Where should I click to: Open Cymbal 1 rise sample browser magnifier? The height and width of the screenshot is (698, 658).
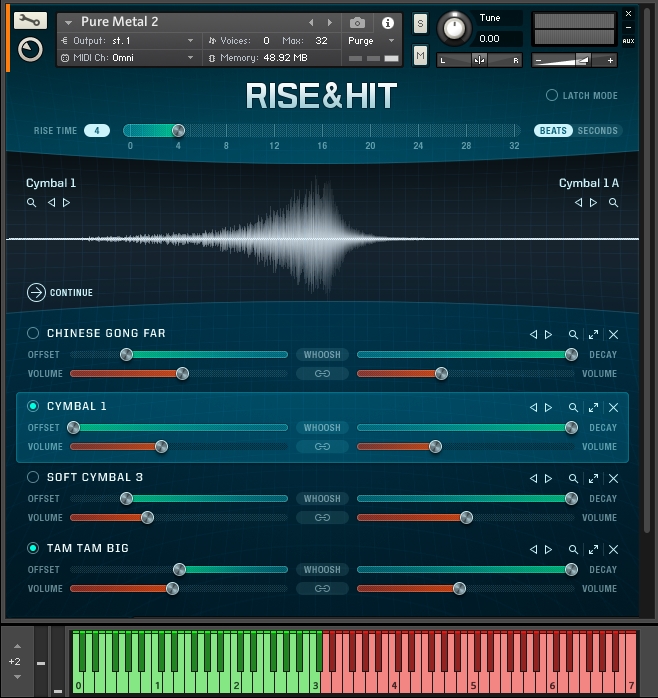tap(31, 203)
